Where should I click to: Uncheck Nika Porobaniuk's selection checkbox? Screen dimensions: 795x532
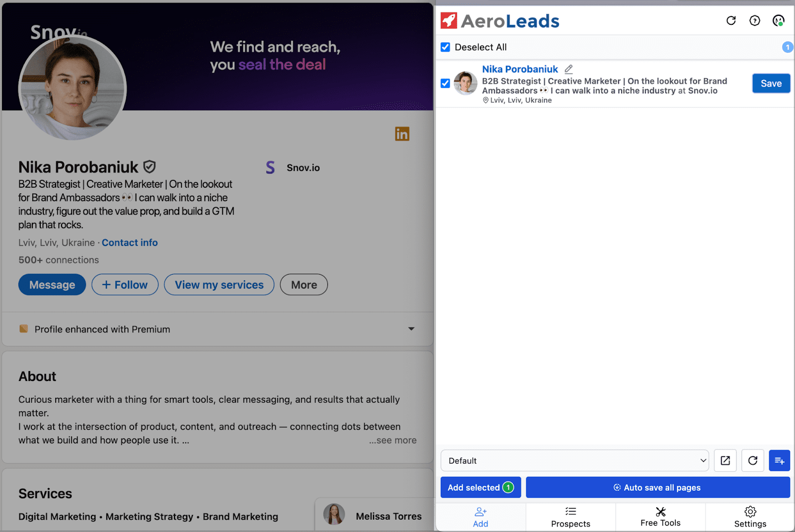point(445,83)
